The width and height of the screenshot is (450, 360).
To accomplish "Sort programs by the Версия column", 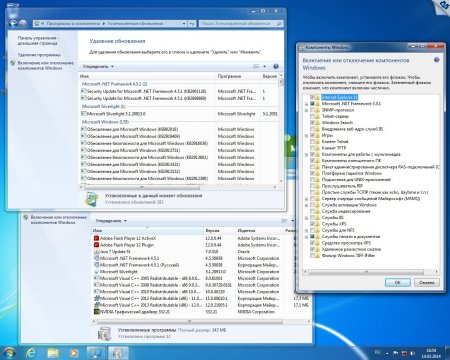I will pyautogui.click(x=220, y=230).
